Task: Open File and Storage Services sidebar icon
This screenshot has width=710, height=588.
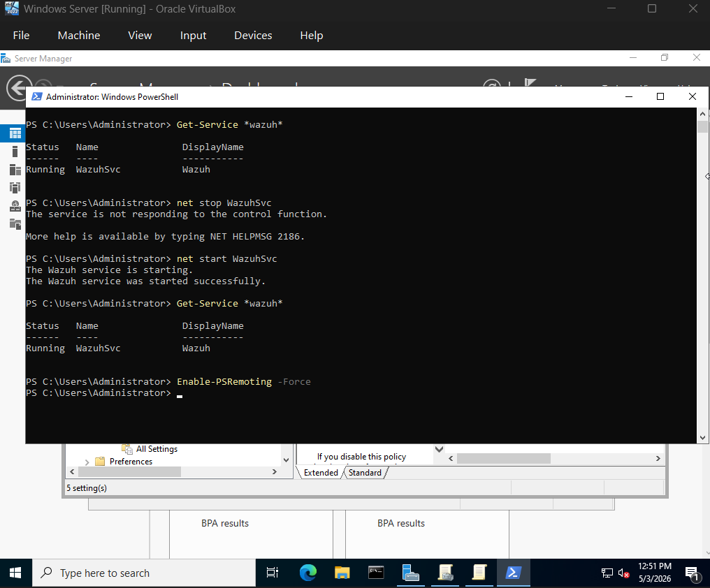Action: click(x=15, y=223)
